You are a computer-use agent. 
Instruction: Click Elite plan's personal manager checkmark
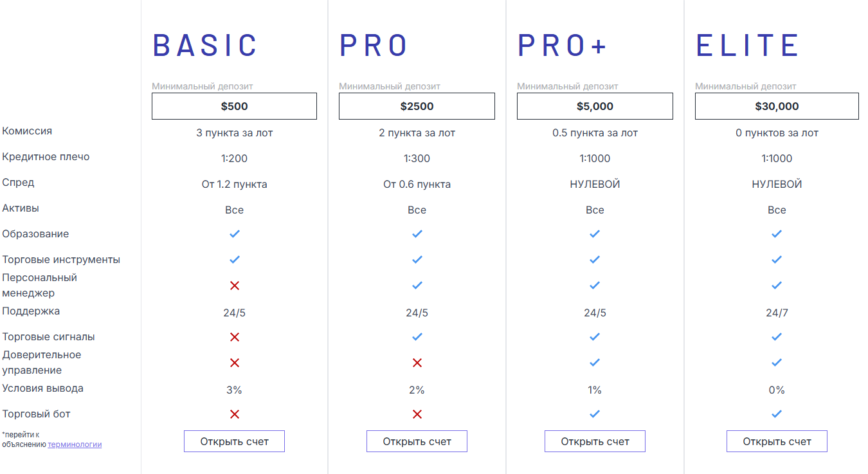pos(777,286)
